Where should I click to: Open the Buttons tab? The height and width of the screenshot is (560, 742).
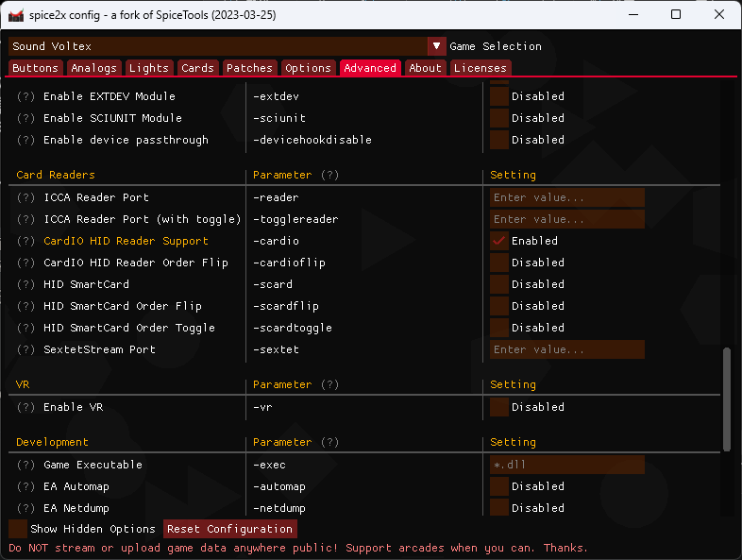36,68
